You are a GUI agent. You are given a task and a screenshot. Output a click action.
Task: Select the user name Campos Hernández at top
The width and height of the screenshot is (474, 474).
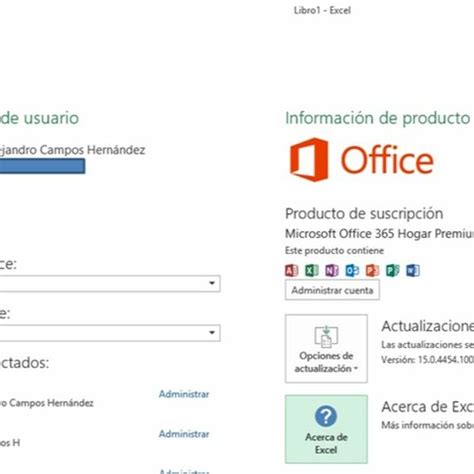click(x=72, y=150)
